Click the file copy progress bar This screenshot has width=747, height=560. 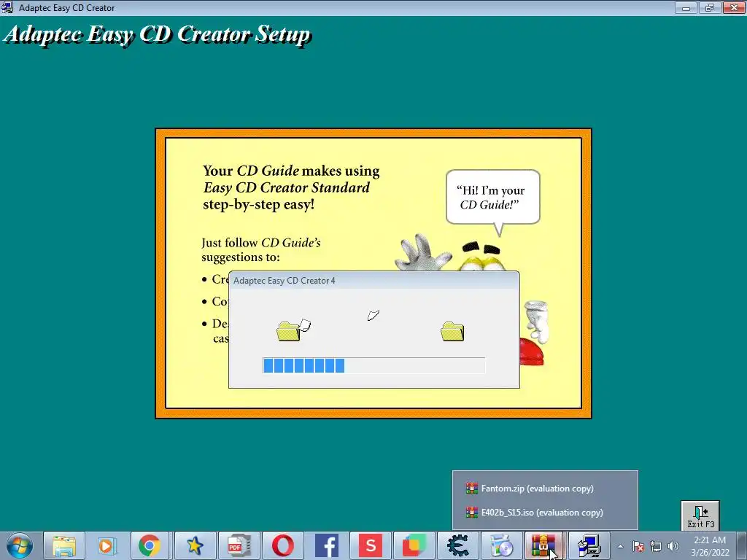(374, 366)
